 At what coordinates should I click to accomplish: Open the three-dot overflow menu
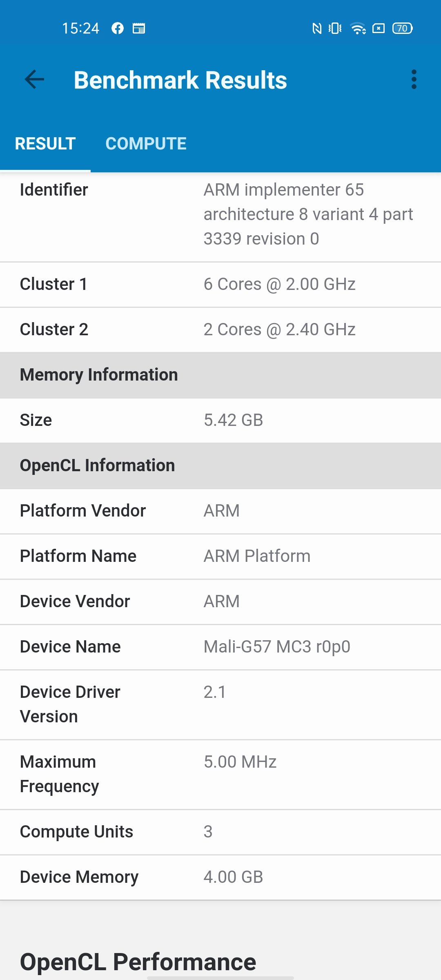(x=414, y=79)
